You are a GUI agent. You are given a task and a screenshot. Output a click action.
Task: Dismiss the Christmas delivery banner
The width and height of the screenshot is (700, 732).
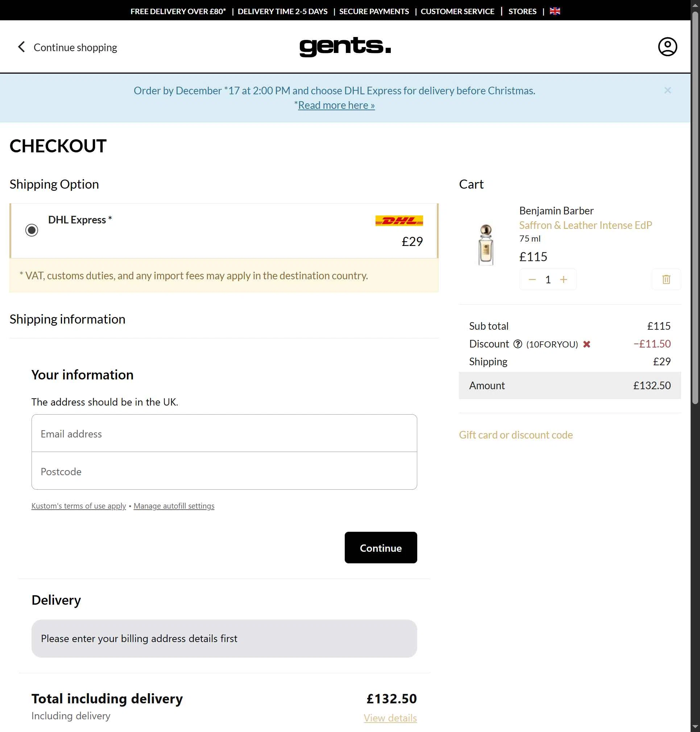[667, 90]
